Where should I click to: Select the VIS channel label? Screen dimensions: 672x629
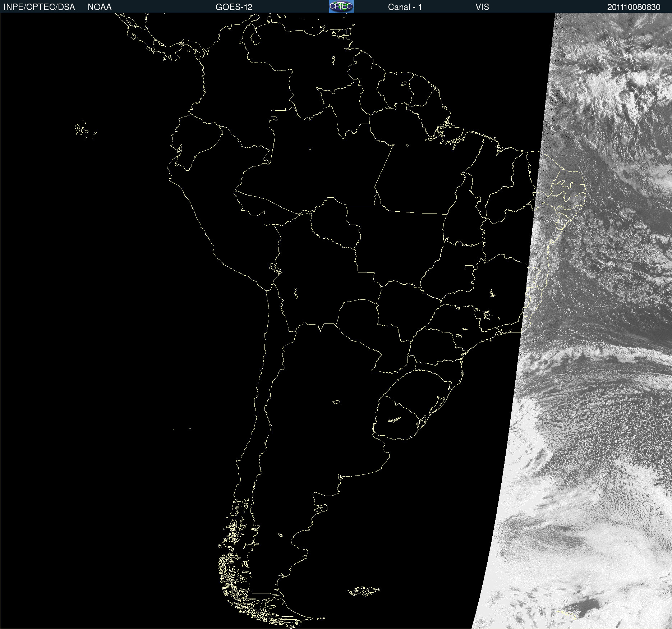[482, 7]
